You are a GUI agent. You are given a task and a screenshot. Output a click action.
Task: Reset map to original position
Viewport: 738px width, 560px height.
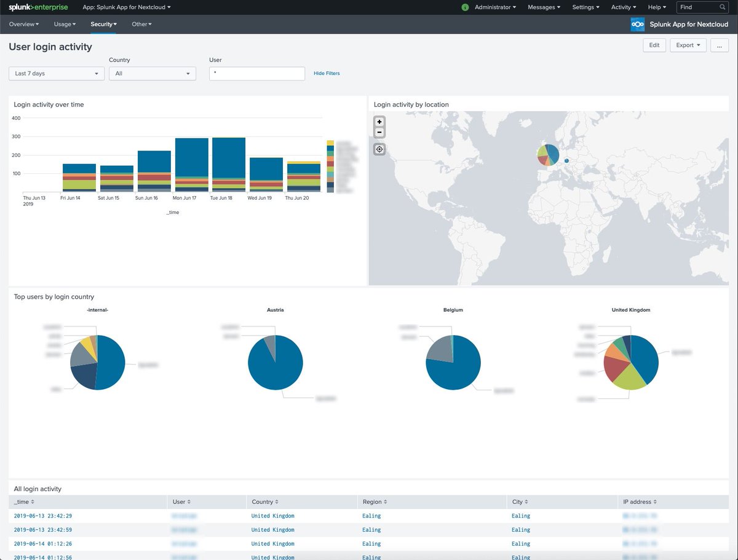point(379,149)
